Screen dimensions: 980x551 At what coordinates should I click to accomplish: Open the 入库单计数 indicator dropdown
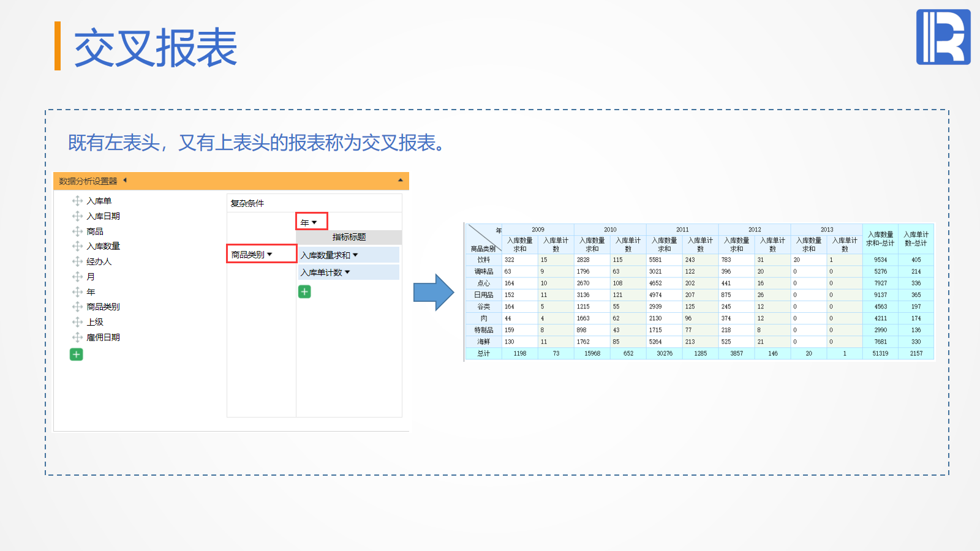[x=347, y=272]
